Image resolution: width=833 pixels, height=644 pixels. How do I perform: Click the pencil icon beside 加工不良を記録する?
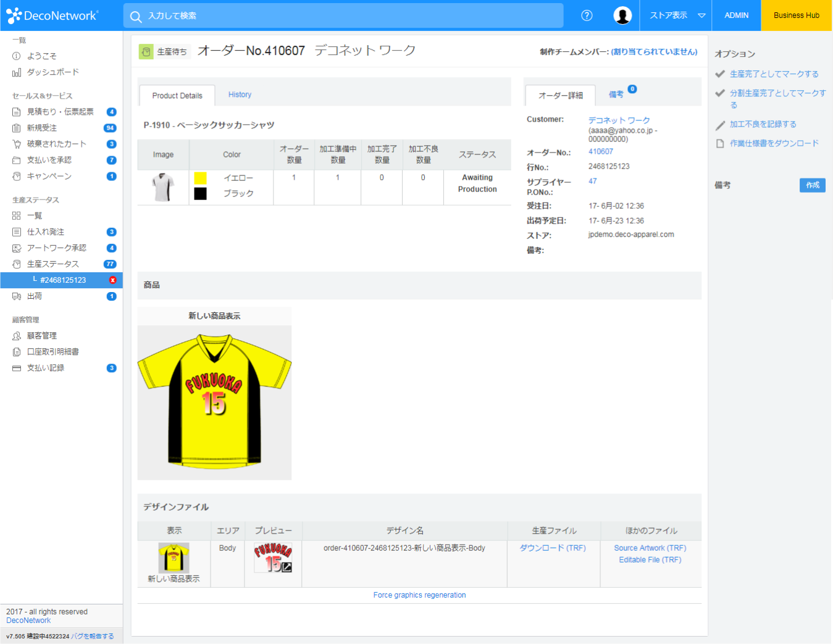[720, 125]
